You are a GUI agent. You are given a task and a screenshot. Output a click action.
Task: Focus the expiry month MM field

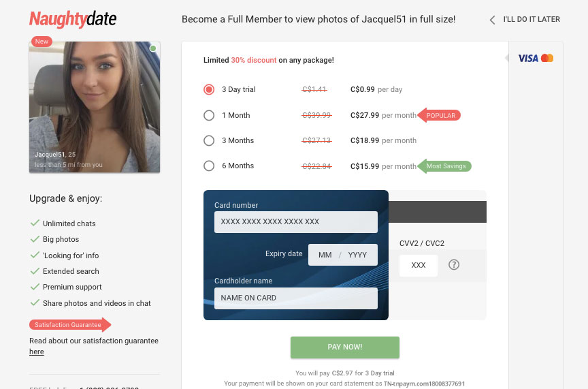point(325,255)
